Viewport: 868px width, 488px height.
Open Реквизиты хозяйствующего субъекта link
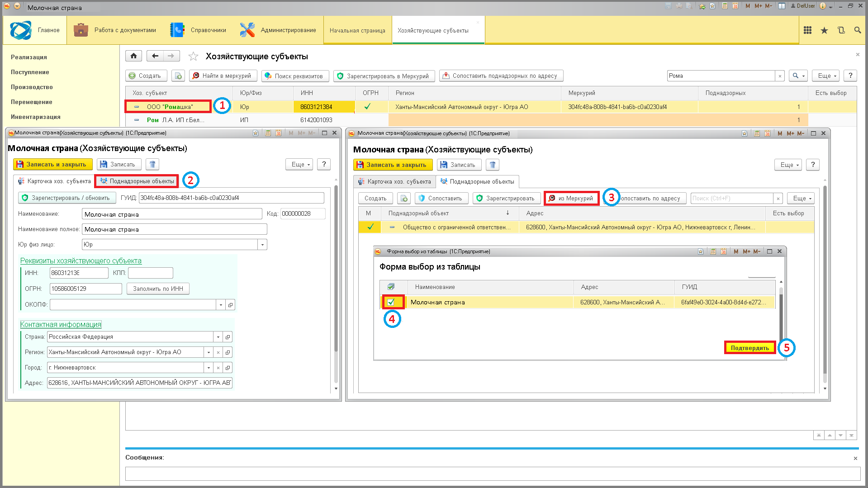tap(81, 261)
